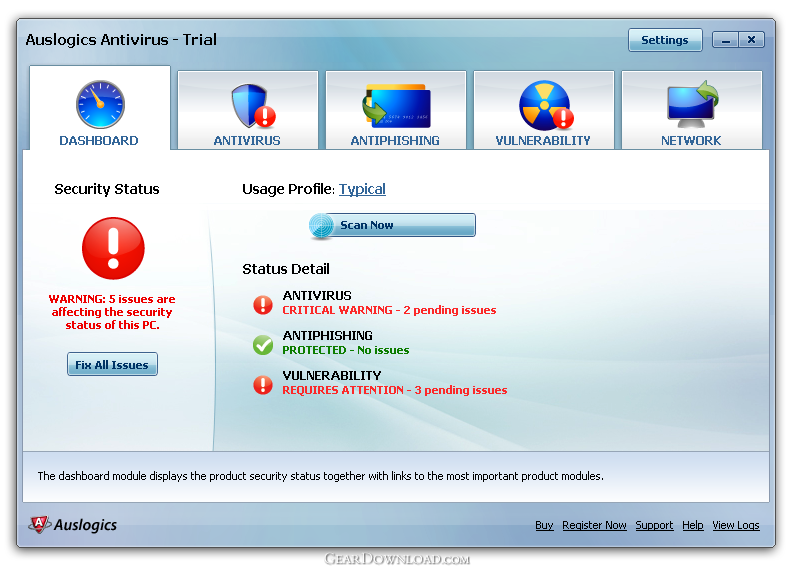Open the View Logs link

pos(736,525)
